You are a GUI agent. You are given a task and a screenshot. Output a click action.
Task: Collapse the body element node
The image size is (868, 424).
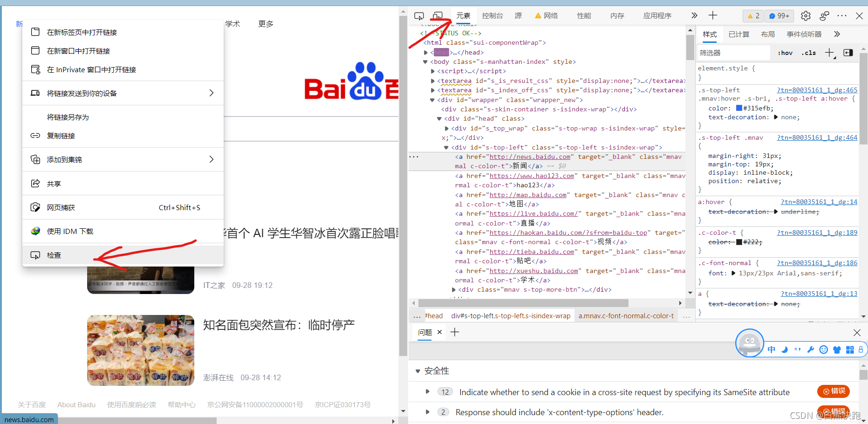click(x=425, y=62)
